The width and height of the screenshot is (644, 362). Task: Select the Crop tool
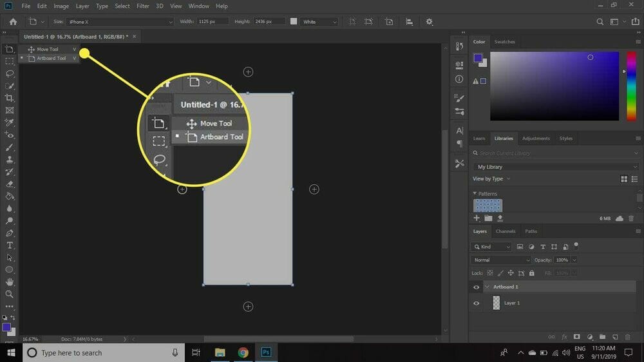(x=10, y=98)
